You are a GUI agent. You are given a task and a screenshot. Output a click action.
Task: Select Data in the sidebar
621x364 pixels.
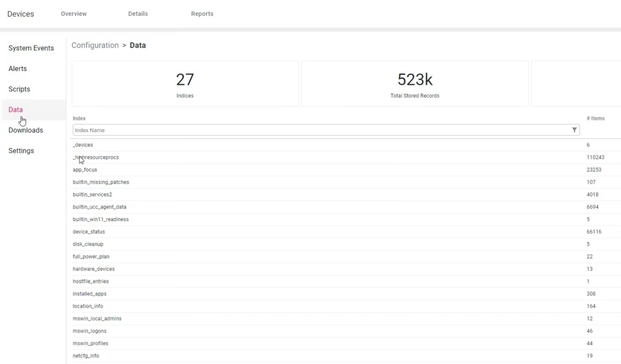(x=16, y=110)
